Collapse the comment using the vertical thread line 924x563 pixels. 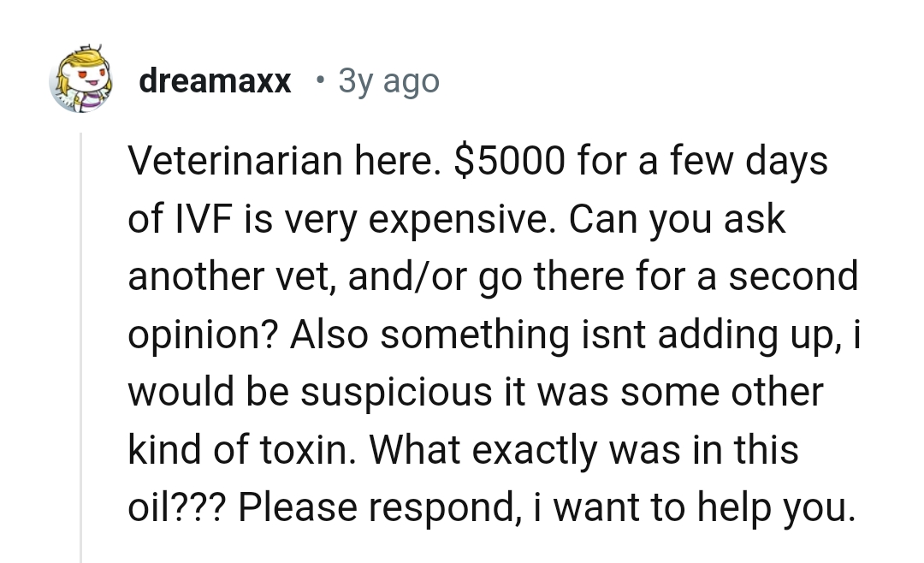[81, 342]
